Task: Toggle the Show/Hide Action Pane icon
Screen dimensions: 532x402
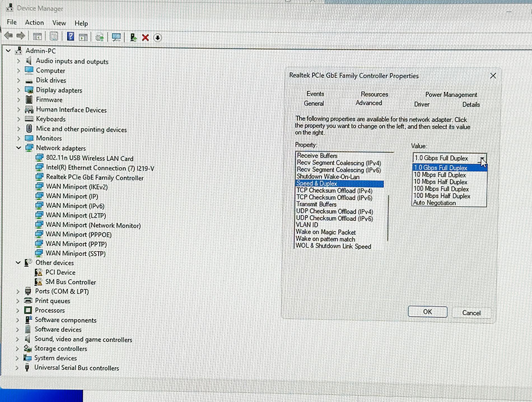Action: click(83, 36)
